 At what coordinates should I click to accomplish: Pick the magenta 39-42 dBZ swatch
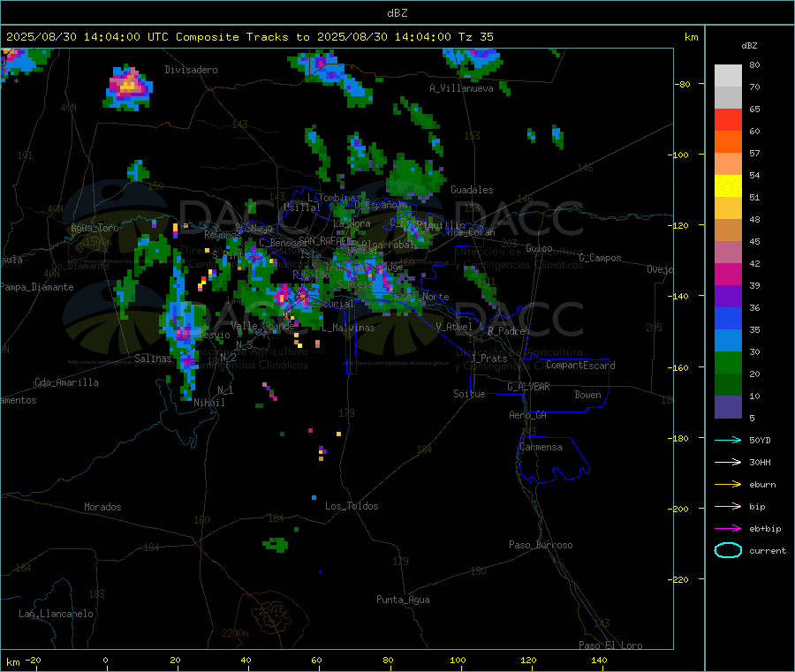[x=728, y=274]
